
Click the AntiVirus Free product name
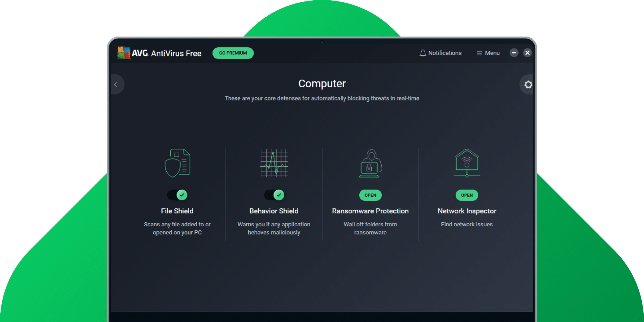[176, 53]
